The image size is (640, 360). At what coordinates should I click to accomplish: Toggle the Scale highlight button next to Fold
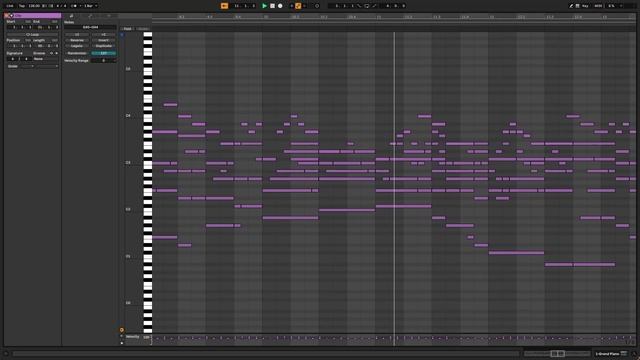coord(143,29)
